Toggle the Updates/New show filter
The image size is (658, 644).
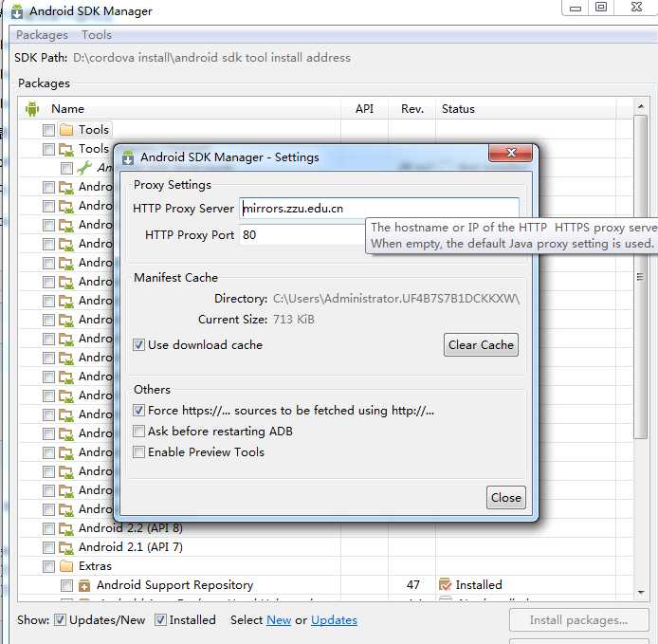[61, 619]
